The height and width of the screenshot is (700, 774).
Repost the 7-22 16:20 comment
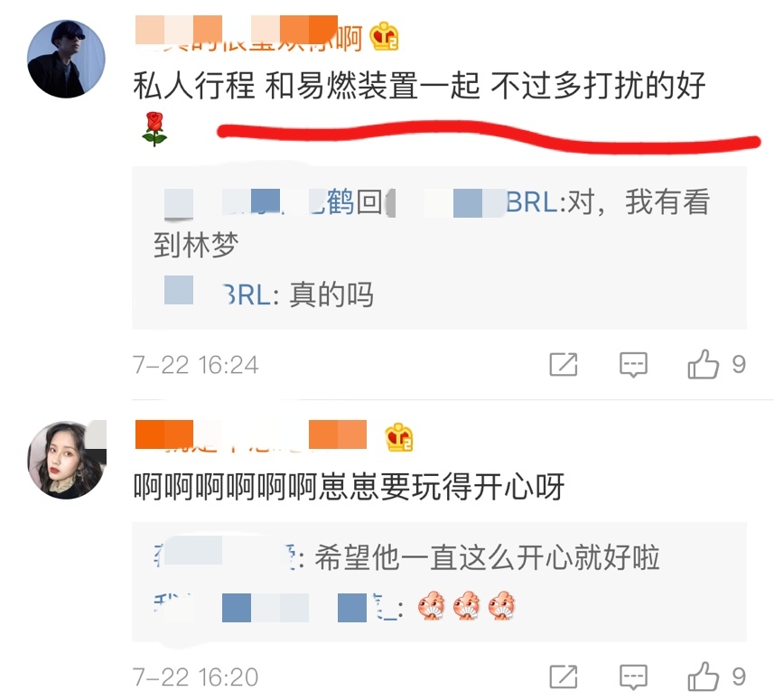coord(564,677)
